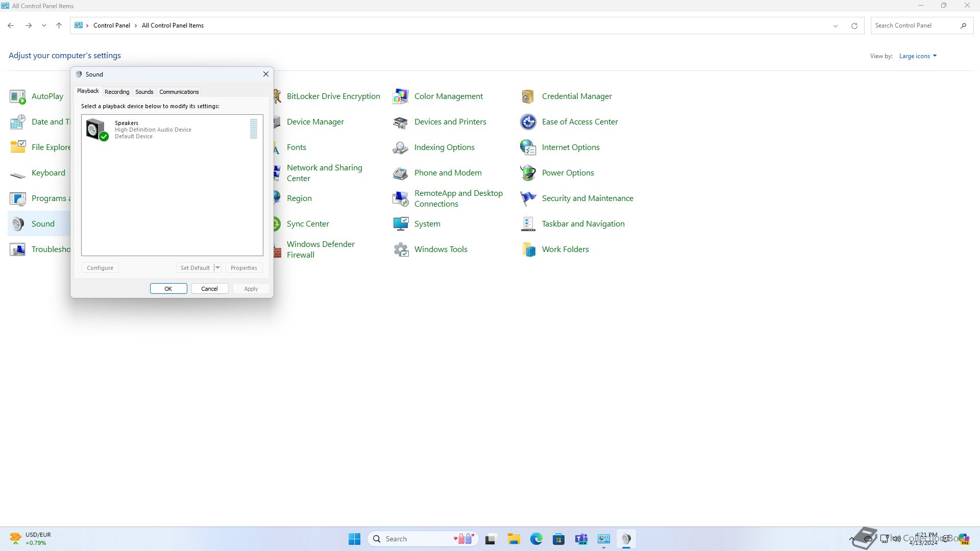Click the Sync Center item

[x=308, y=224]
